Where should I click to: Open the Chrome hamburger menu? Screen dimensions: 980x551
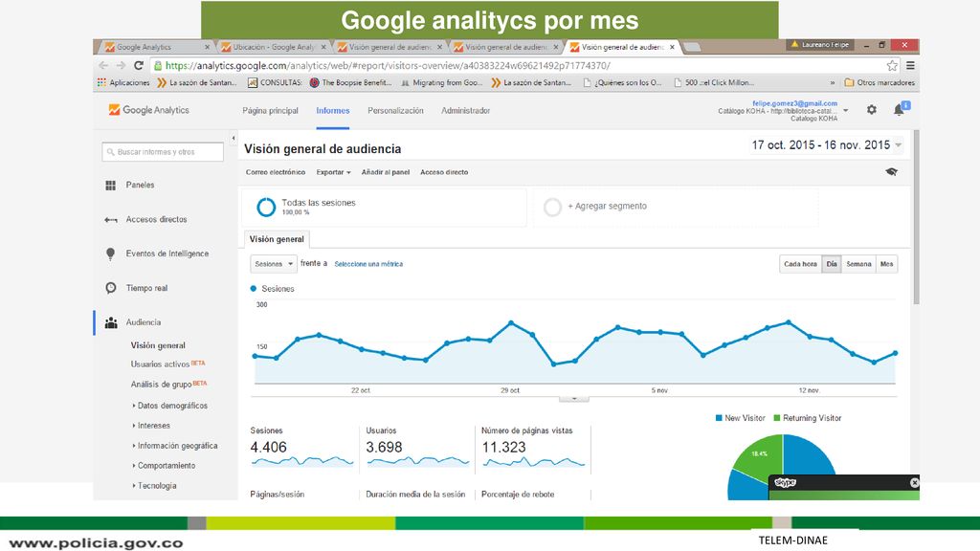point(911,65)
